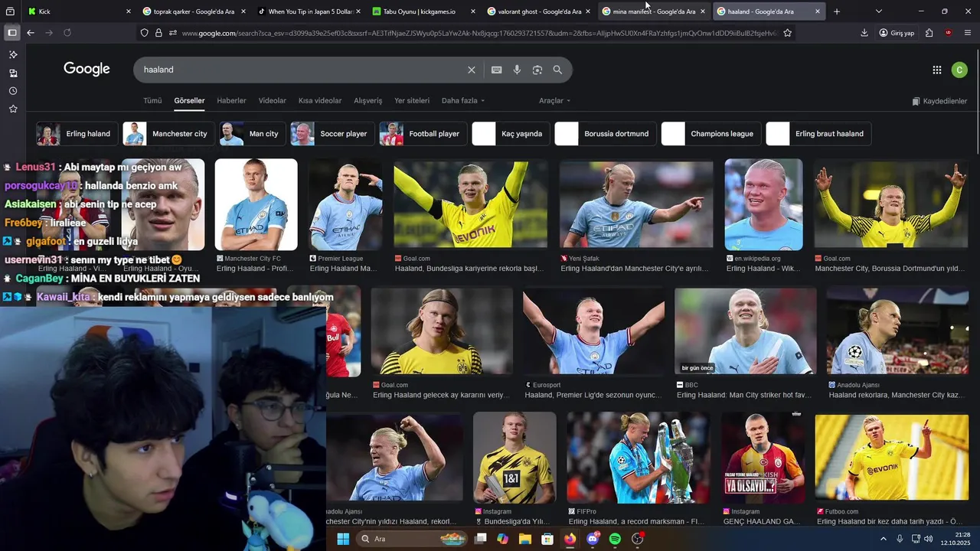This screenshot has height=551, width=980.
Task: Open the green C Google account avatar
Action: tap(959, 70)
